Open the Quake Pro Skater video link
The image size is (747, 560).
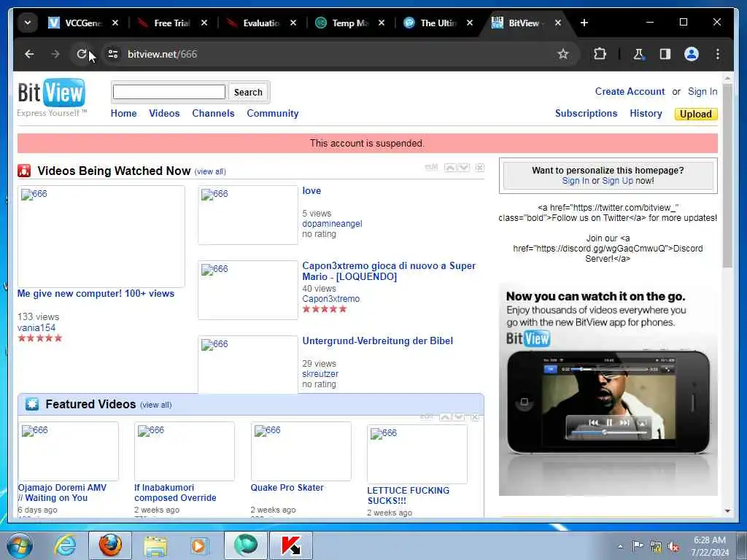[287, 488]
